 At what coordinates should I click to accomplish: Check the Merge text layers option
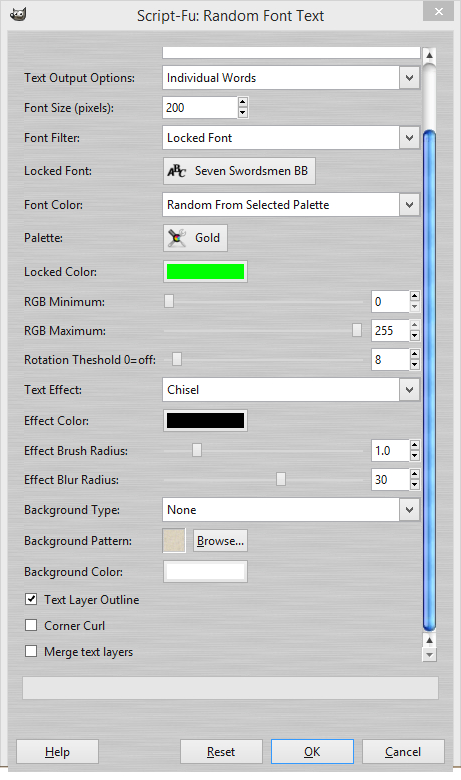tap(31, 651)
